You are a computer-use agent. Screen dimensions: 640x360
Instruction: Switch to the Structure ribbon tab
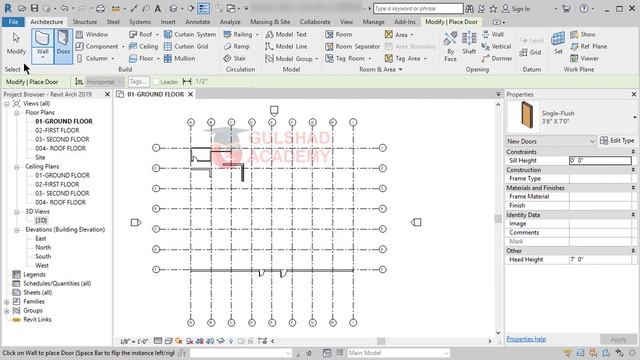pyautogui.click(x=84, y=22)
